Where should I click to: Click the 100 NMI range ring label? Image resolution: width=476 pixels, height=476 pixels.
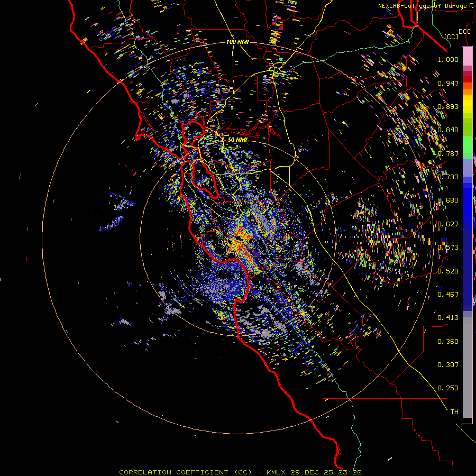pos(237,42)
